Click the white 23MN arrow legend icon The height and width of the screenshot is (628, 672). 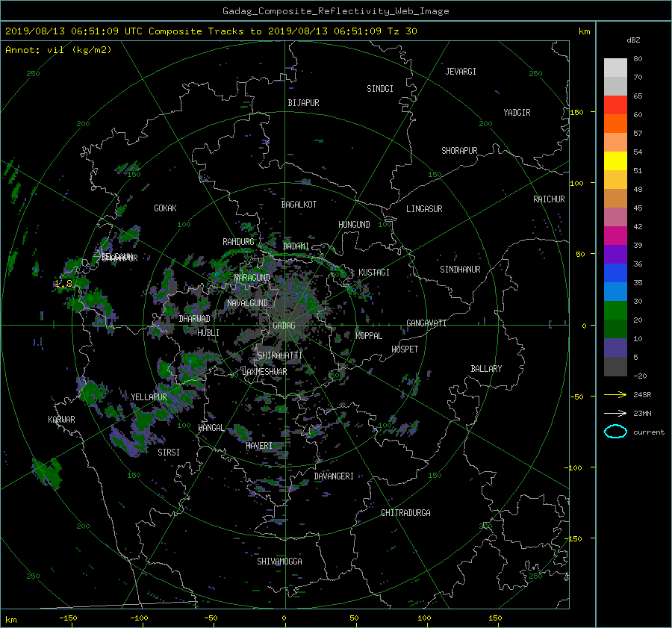(x=615, y=413)
